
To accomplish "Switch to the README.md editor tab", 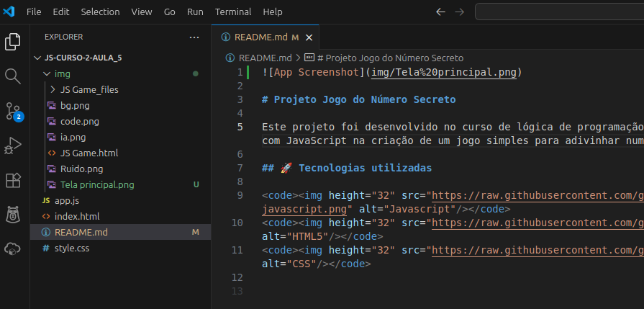I will click(266, 37).
